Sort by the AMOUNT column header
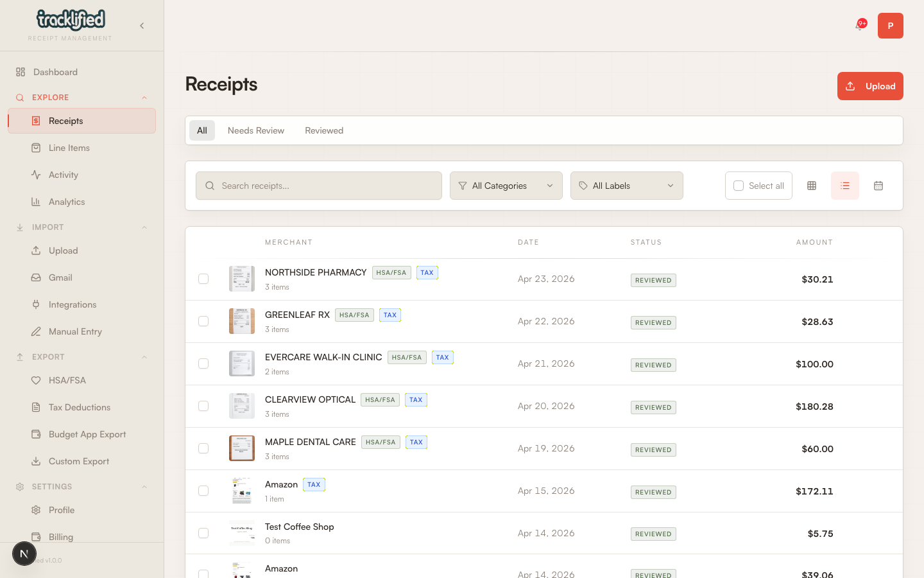Screen dimensions: 924x578 pos(814,242)
